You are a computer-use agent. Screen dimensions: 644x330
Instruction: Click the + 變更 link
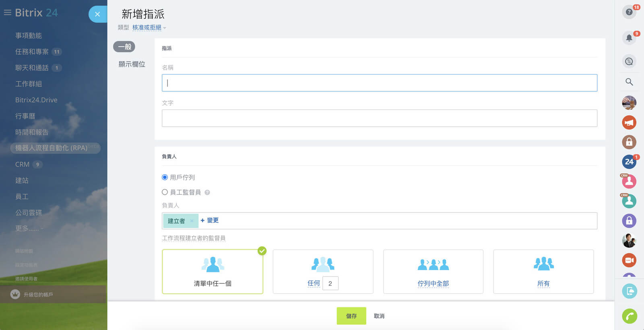pyautogui.click(x=209, y=220)
